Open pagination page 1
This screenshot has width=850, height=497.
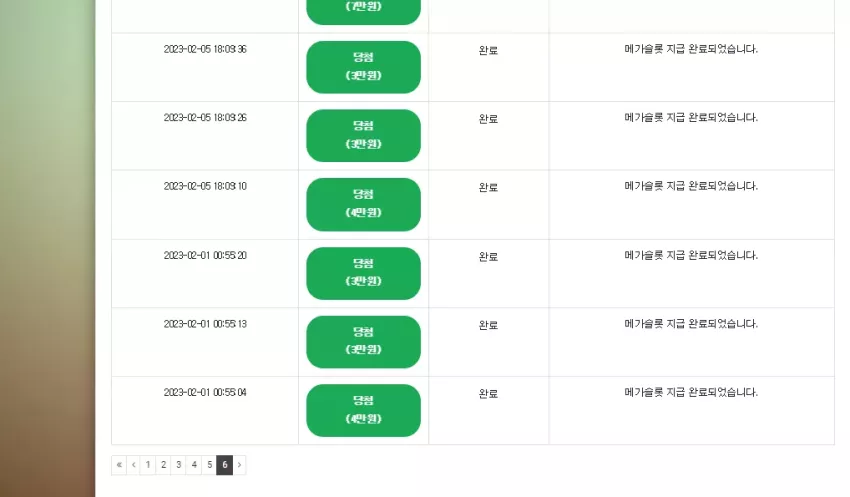[x=147, y=464]
